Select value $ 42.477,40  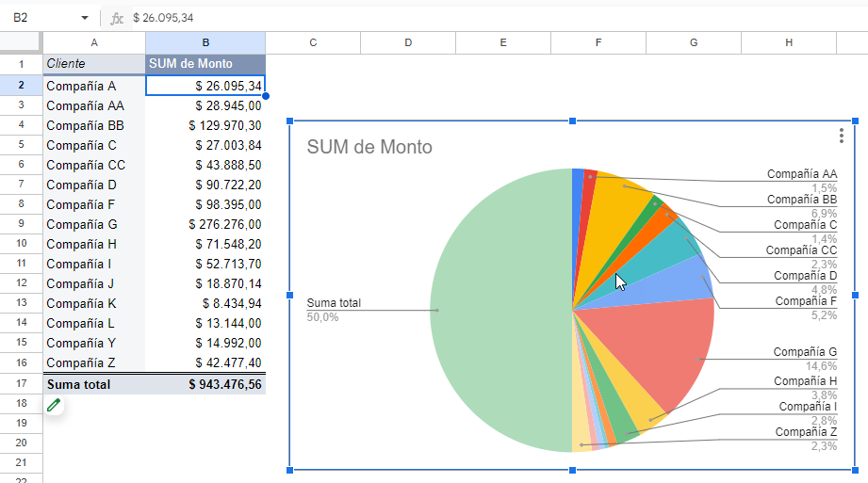click(x=205, y=362)
